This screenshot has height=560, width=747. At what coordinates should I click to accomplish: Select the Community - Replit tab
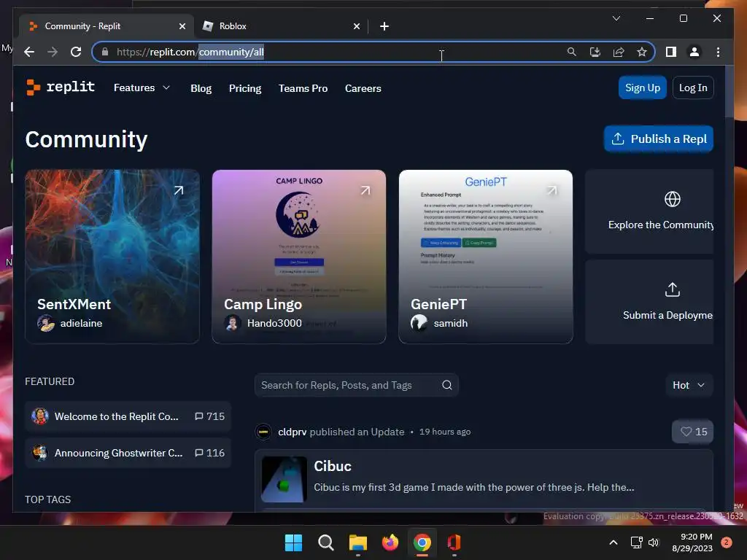tap(107, 26)
